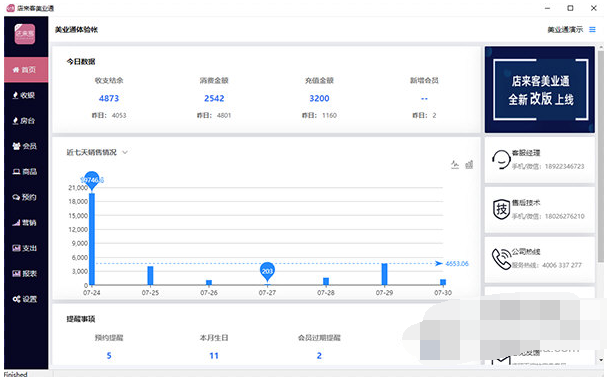
Task: Click the 店来客 logo in sidebar
Action: (25, 34)
